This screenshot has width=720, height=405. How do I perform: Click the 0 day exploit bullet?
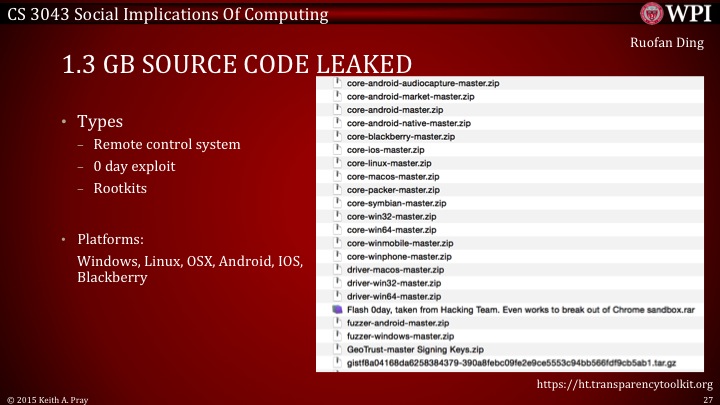[x=134, y=166]
